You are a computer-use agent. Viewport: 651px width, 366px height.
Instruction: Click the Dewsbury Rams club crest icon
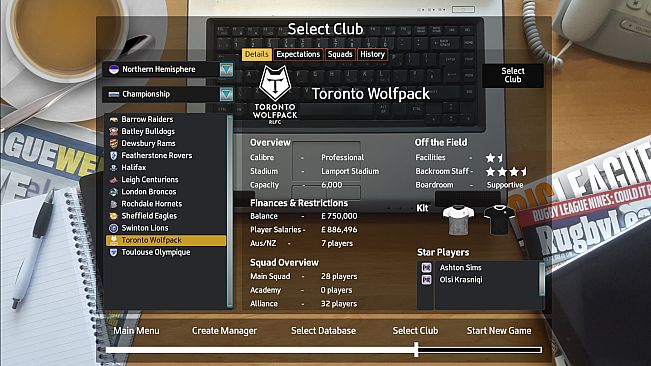click(113, 144)
